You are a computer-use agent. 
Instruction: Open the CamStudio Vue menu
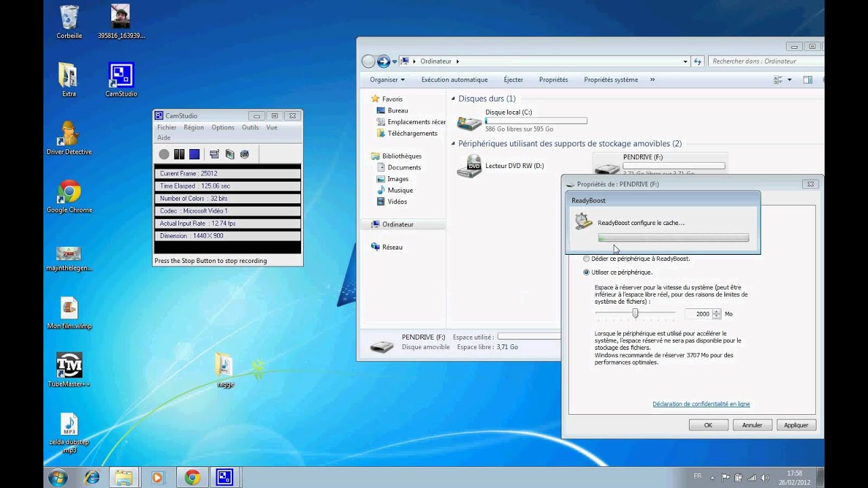click(272, 127)
